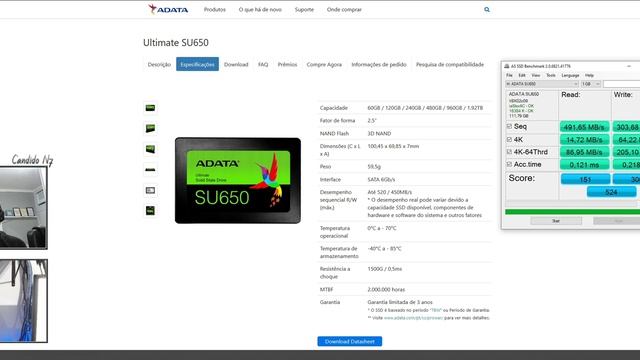The width and height of the screenshot is (640, 360).
Task: Open the Produtos menu
Action: pos(215,9)
